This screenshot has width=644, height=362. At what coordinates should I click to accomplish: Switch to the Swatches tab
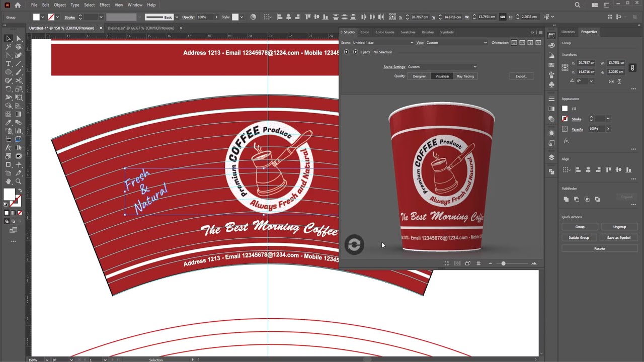(408, 32)
